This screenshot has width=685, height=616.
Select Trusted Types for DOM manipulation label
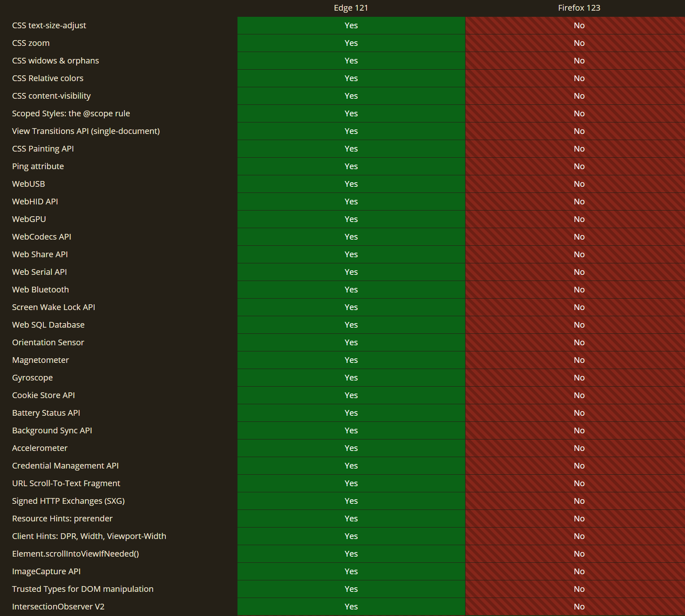point(83,589)
